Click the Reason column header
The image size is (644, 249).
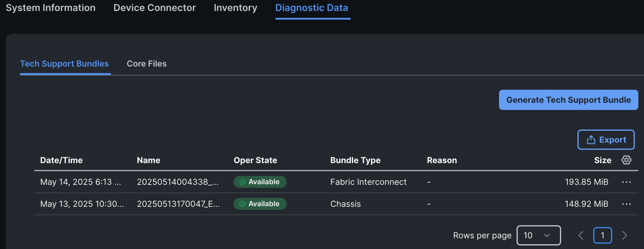point(442,160)
